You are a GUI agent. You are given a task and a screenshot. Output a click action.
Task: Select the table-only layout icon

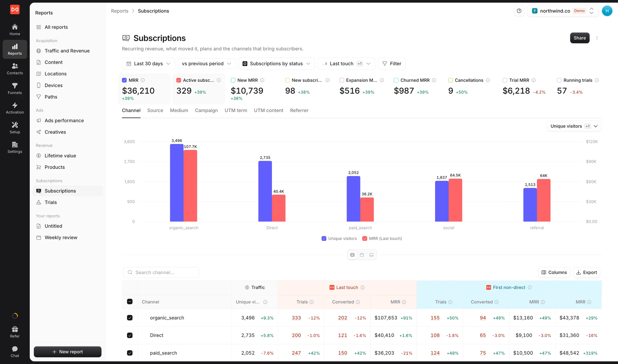[x=371, y=255]
